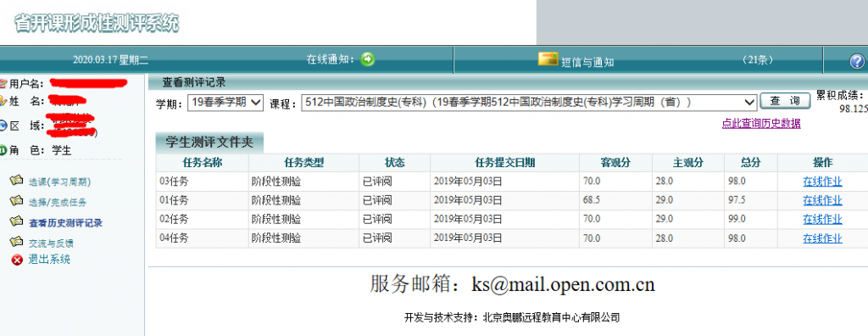Select the 学生测评文件夹 tab
868x336 pixels.
point(209,143)
